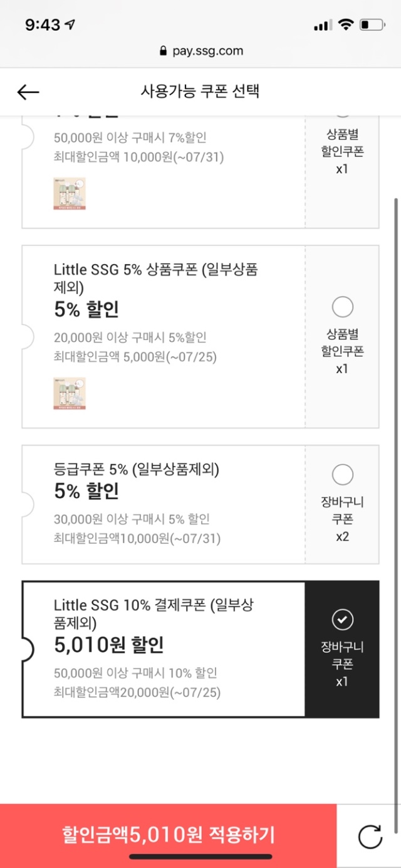Tap the location arrow beside the time
401x868 pixels.
(x=70, y=24)
